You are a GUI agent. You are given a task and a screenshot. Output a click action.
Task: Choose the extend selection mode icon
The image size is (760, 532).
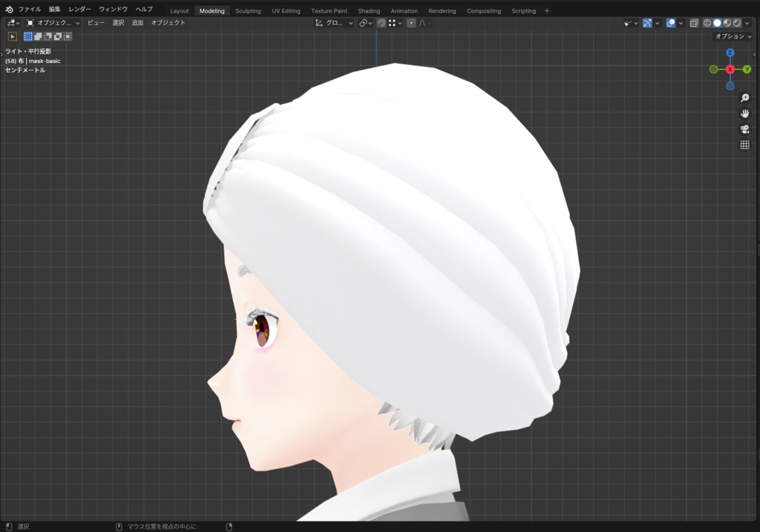click(38, 36)
